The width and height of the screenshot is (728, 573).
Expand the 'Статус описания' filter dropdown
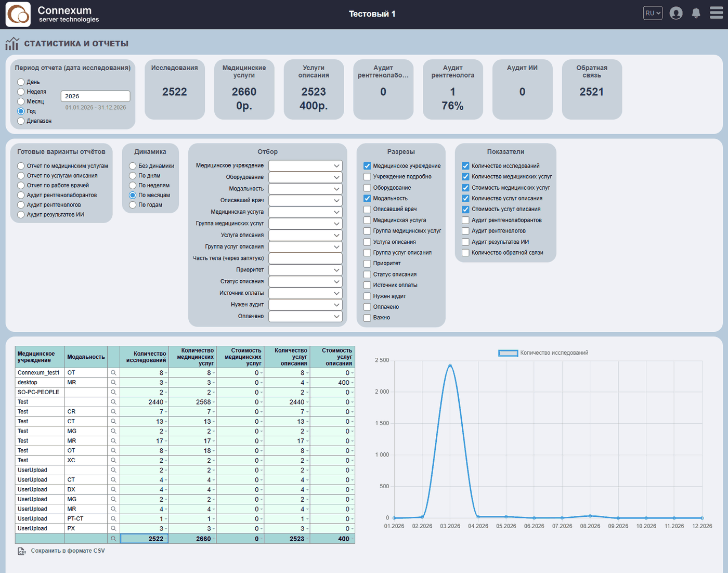[305, 281]
